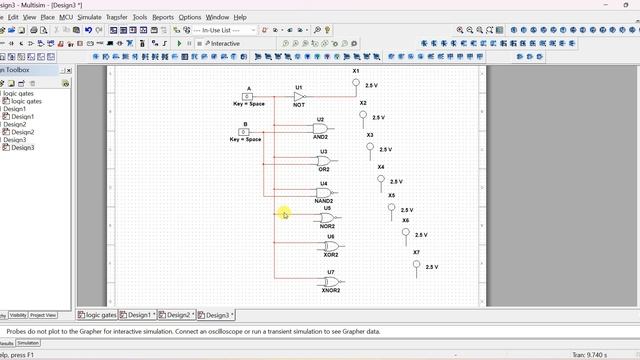Click the Save disk icon
The width and height of the screenshot is (640, 360).
pos(21,30)
